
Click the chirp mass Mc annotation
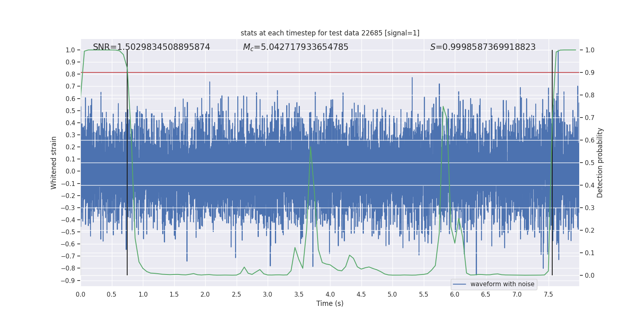click(x=295, y=47)
